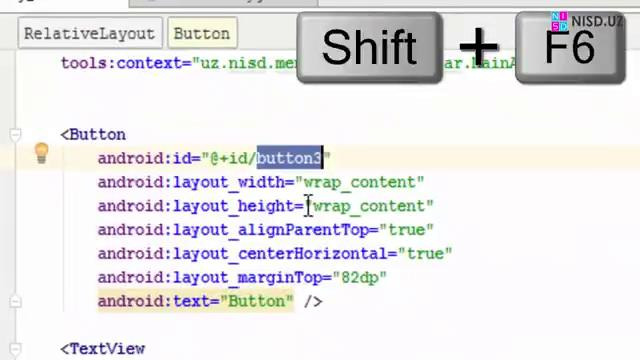Click the android:layout_marginTop attribute name
The height and width of the screenshot is (360, 640).
[210, 278]
